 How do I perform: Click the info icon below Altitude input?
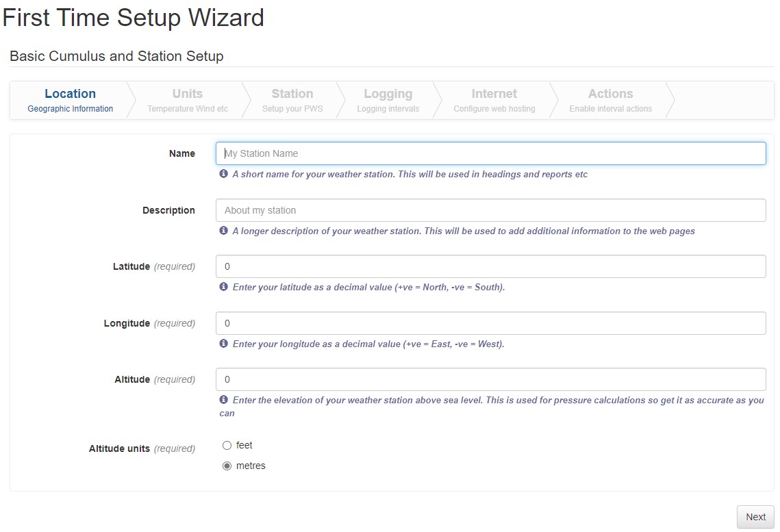[x=223, y=400]
